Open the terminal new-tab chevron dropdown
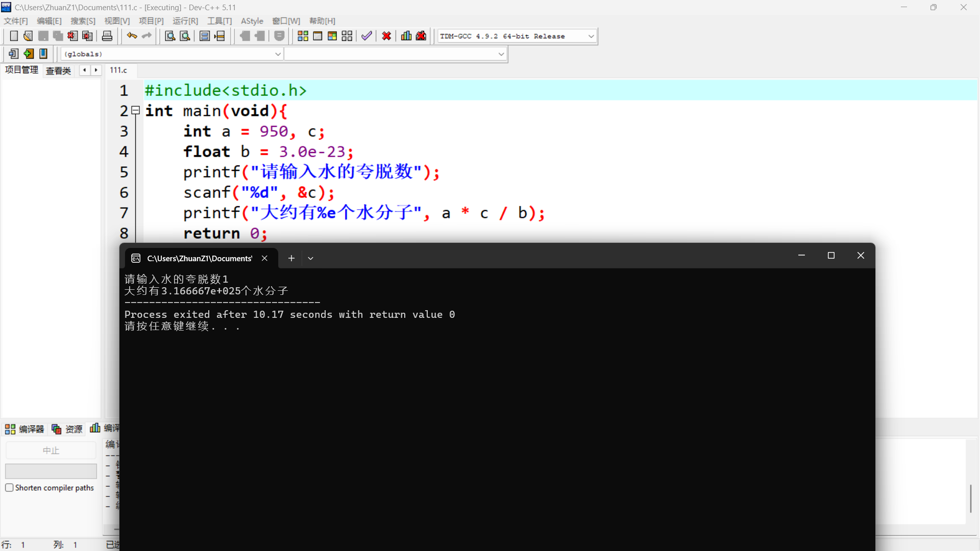The height and width of the screenshot is (551, 980). pos(310,258)
